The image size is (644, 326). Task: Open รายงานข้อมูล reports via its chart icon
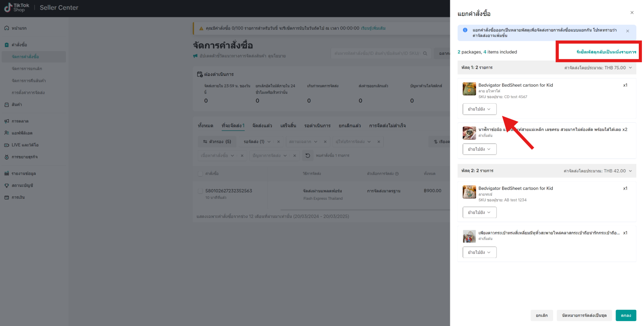pyautogui.click(x=7, y=173)
